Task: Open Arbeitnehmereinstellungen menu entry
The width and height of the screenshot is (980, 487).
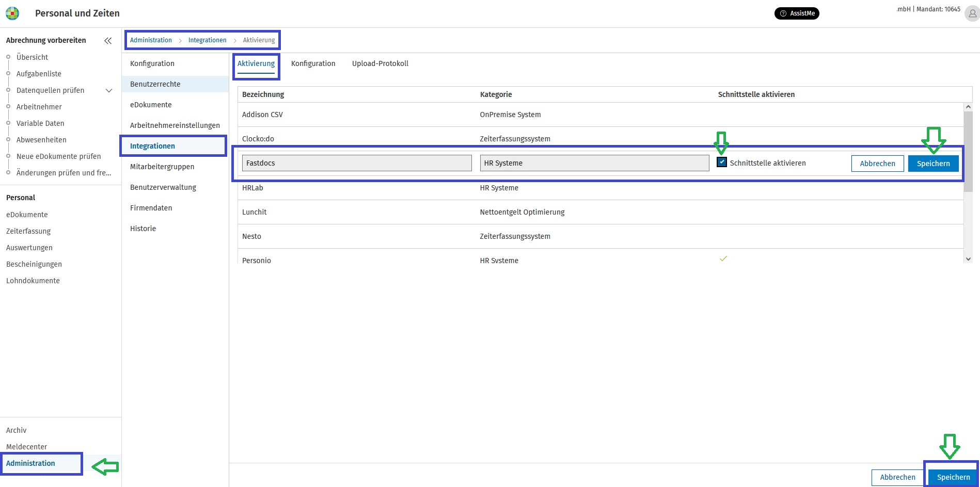Action: (175, 125)
